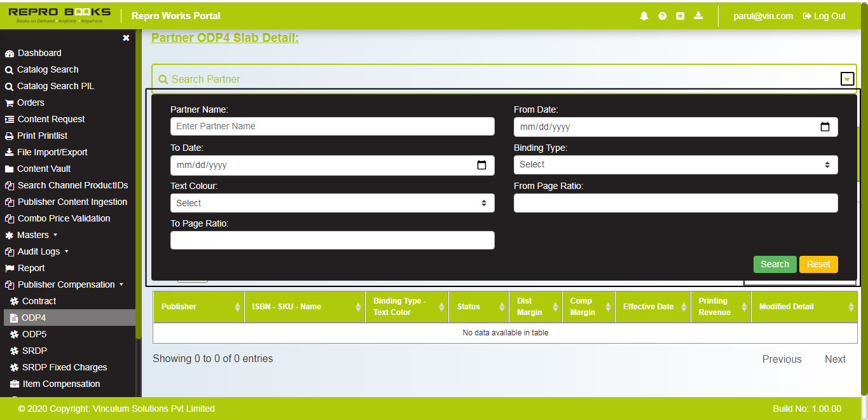Click the plus square icon in header

(680, 16)
